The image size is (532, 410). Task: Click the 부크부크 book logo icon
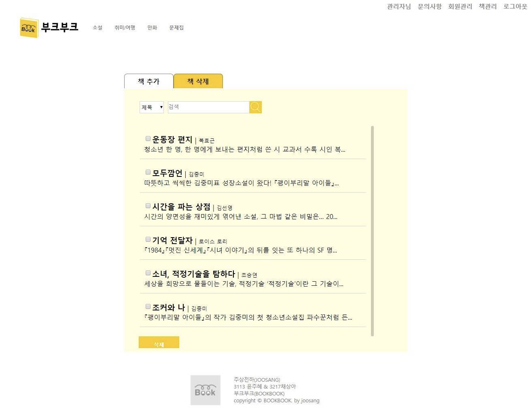(x=28, y=28)
